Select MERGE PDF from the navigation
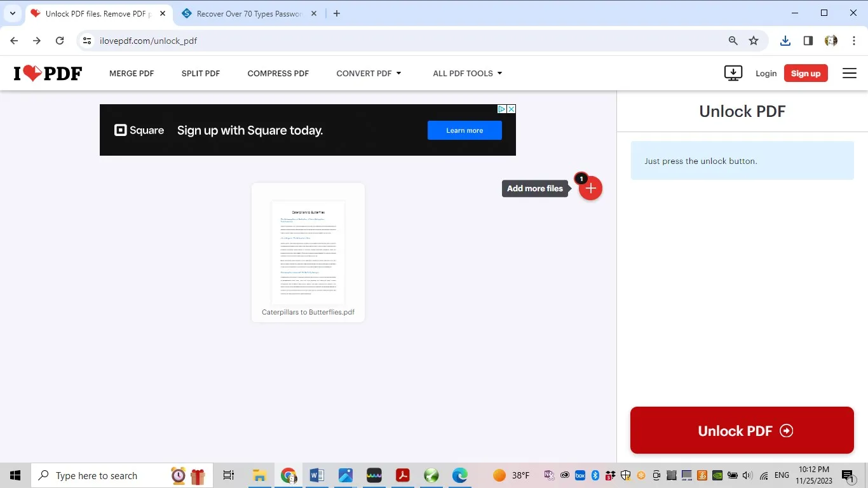 [132, 73]
